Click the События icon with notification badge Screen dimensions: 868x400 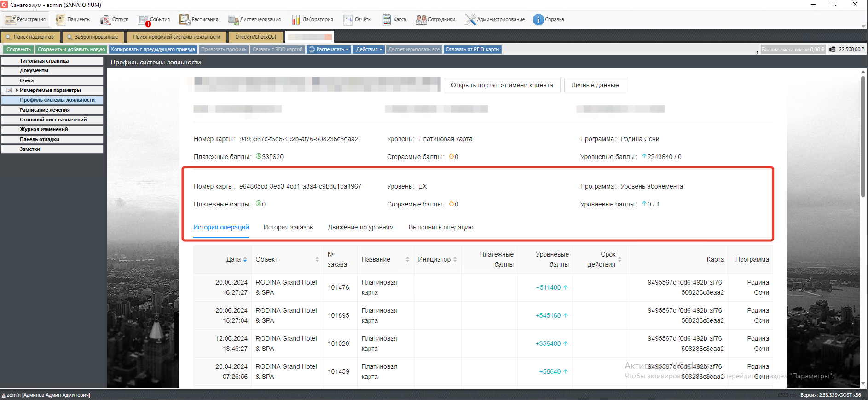click(144, 20)
